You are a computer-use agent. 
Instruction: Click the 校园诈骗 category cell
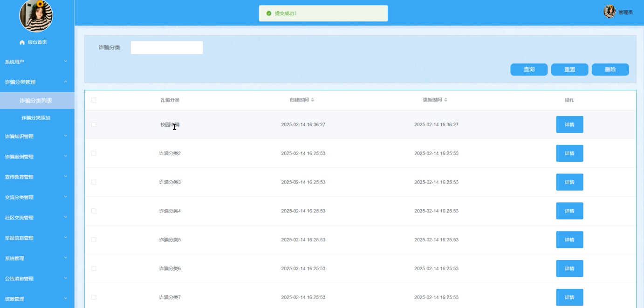click(x=170, y=125)
